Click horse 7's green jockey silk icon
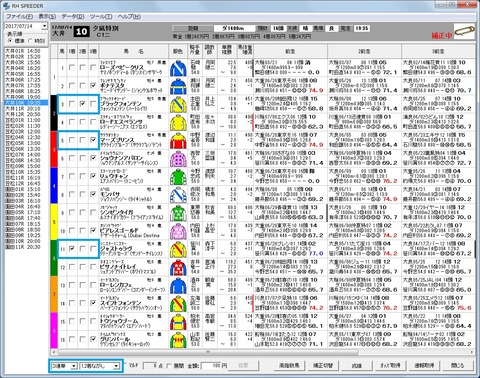 coord(178,177)
